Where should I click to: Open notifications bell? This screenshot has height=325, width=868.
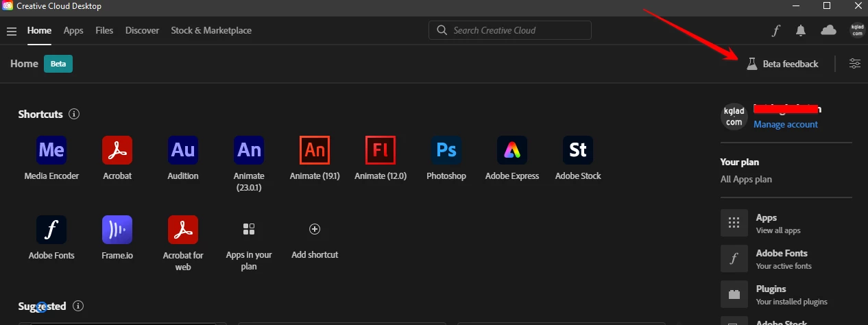pyautogui.click(x=801, y=30)
